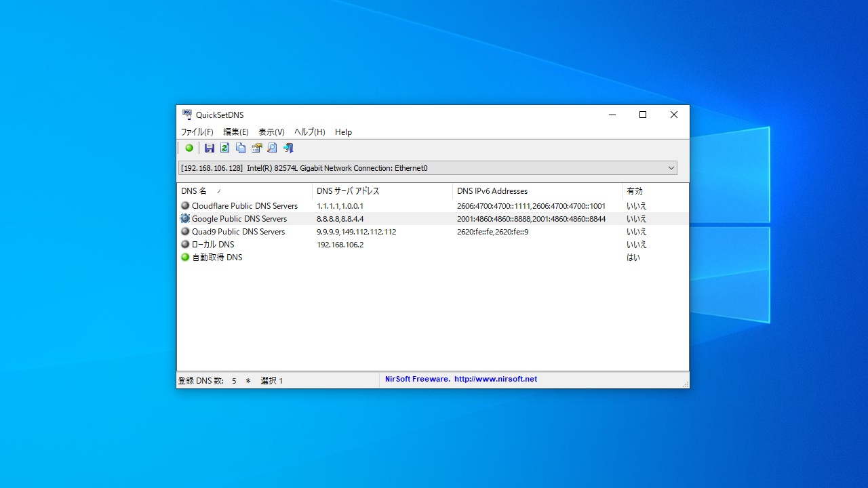Screen dimensions: 868x488
Task: Click the Find magnifier toolbar icon
Action: (272, 148)
